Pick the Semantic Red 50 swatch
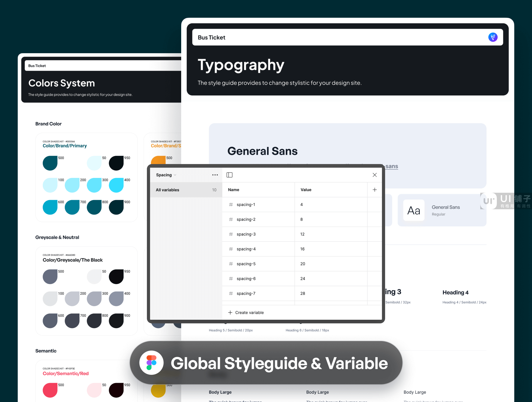Screen dimensions: 532x402 click(94, 390)
